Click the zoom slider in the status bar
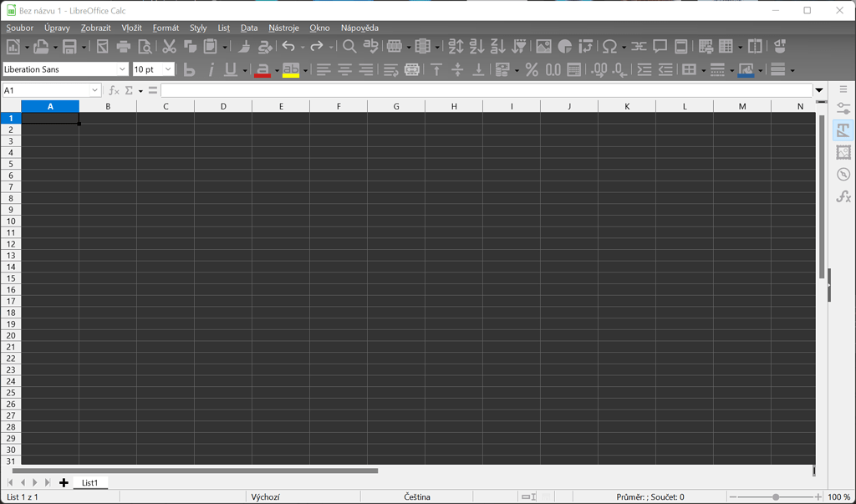This screenshot has height=504, width=856. coord(775,496)
